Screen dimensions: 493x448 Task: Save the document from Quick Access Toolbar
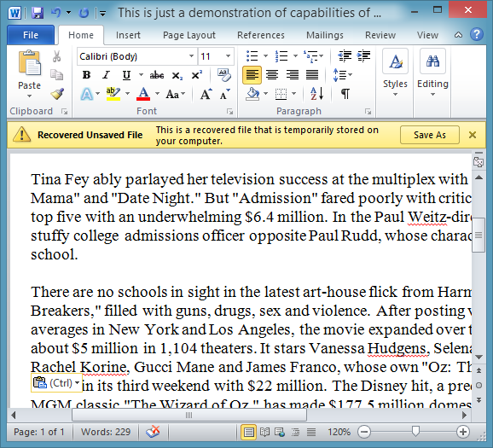point(37,13)
